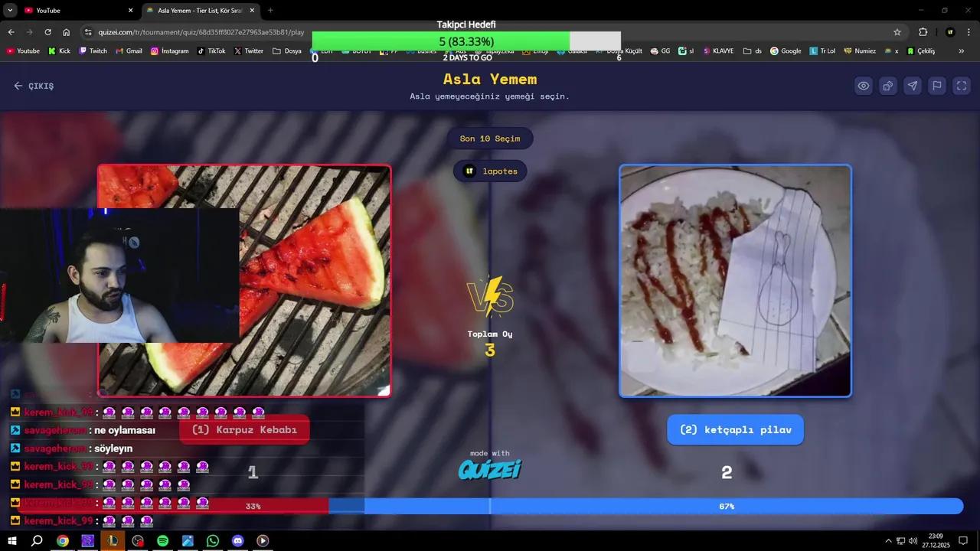Open the Numiez bookmark
Viewport: 980px width, 551px height.
(860, 51)
